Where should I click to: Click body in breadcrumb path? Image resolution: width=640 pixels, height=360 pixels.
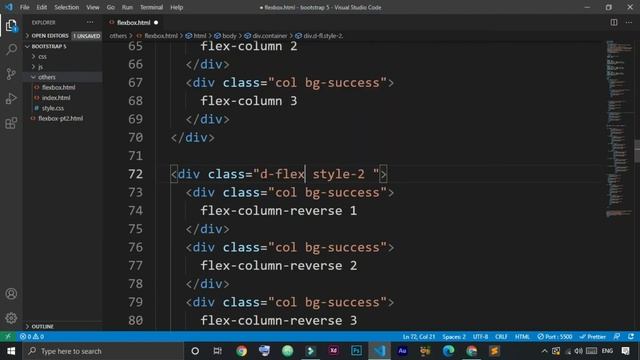(229, 36)
